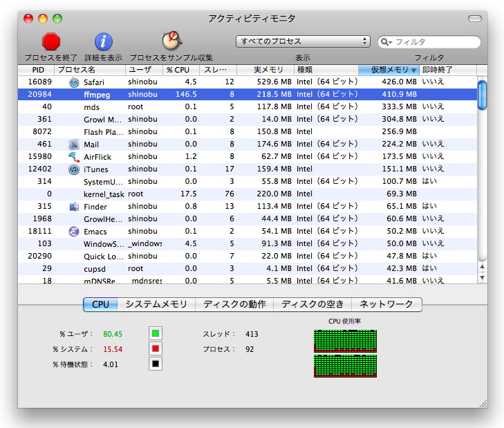The image size is (504, 428).
Task: Click the Safari compass icon in process list
Action: (74, 82)
